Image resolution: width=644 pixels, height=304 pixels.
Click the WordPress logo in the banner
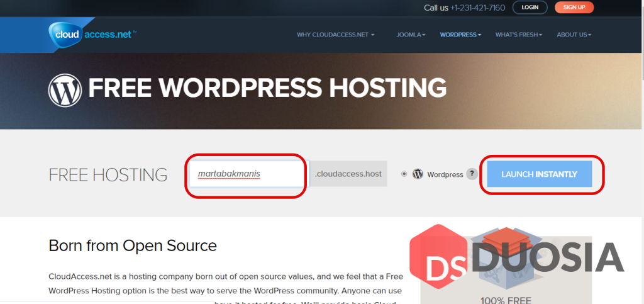point(65,91)
